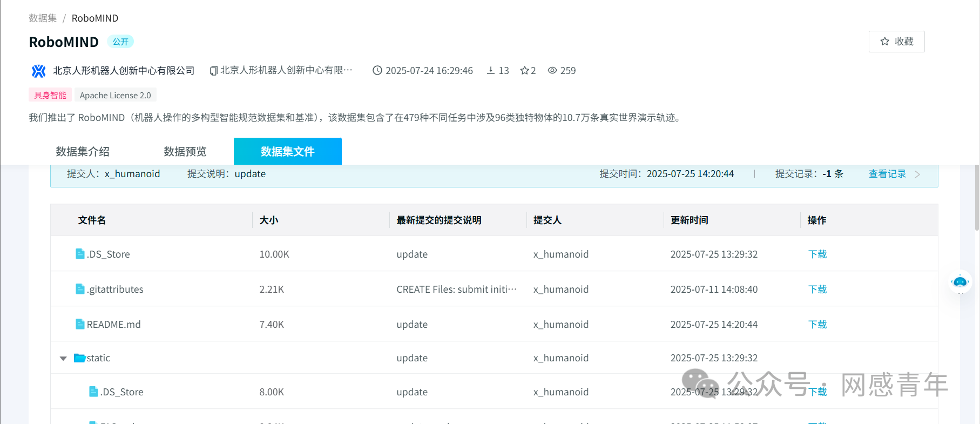980x424 pixels.
Task: Click the 8.00K size value
Action: pos(272,392)
